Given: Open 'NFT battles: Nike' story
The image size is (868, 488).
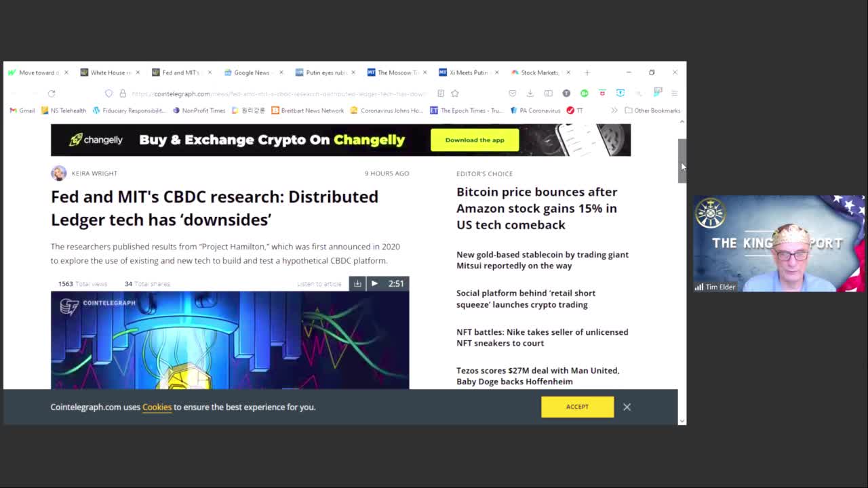Looking at the screenshot, I should pos(542,338).
